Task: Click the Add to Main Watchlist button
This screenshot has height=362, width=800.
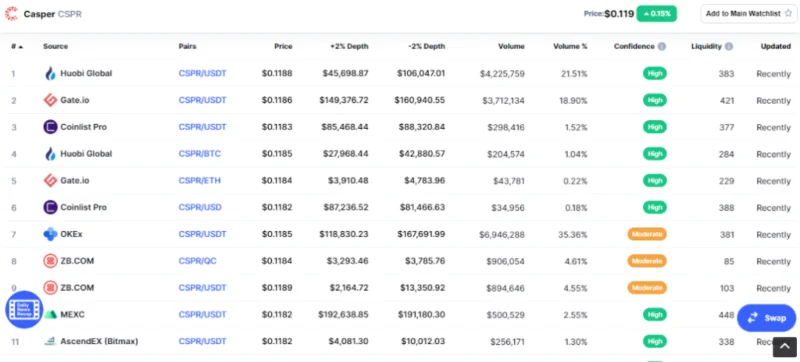Action: (748, 14)
